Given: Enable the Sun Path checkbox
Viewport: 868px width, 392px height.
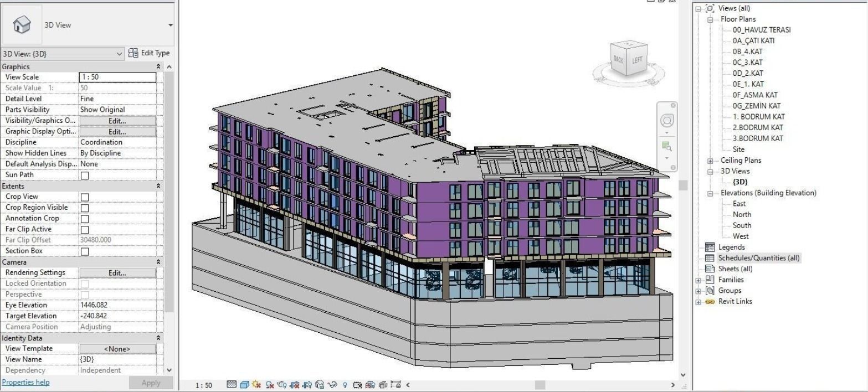Looking at the screenshot, I should pos(85,176).
